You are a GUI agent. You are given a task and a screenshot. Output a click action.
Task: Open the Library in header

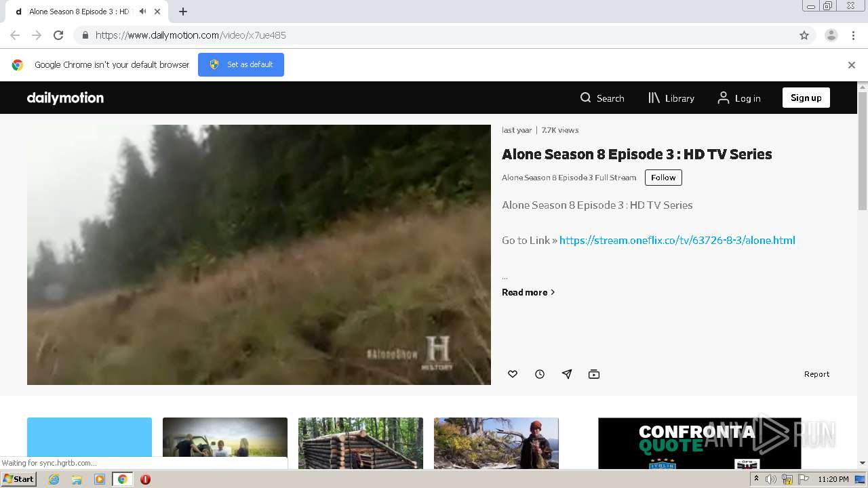671,98
